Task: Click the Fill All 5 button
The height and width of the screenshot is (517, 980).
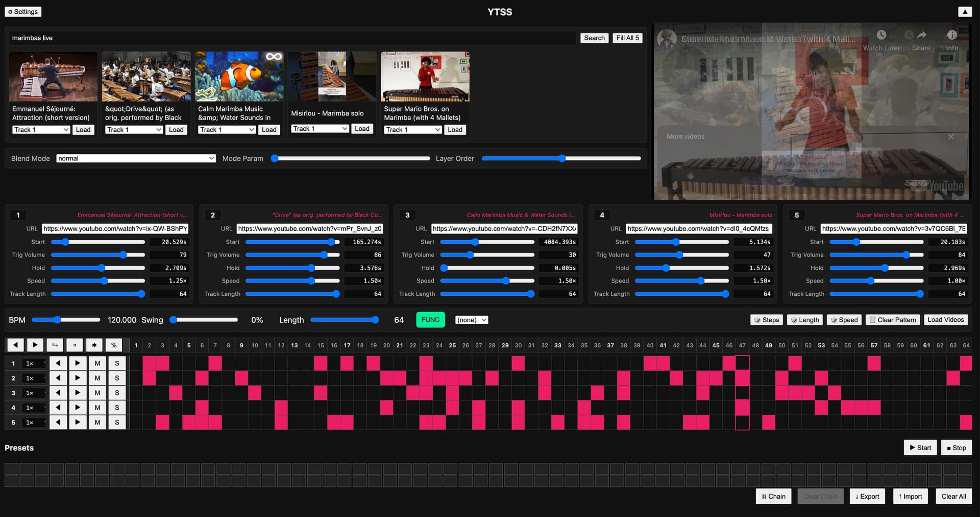Action: (627, 38)
